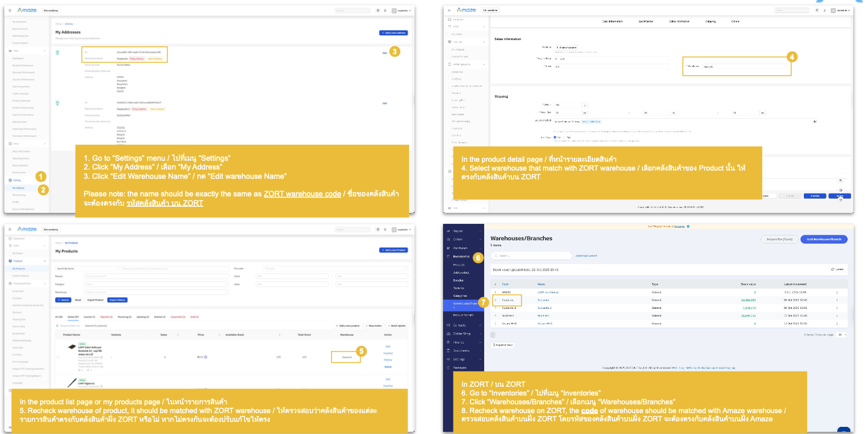Click the Update button beside stock value date
Image resolution: width=868 pixels, height=434 pixels.
tap(838, 269)
